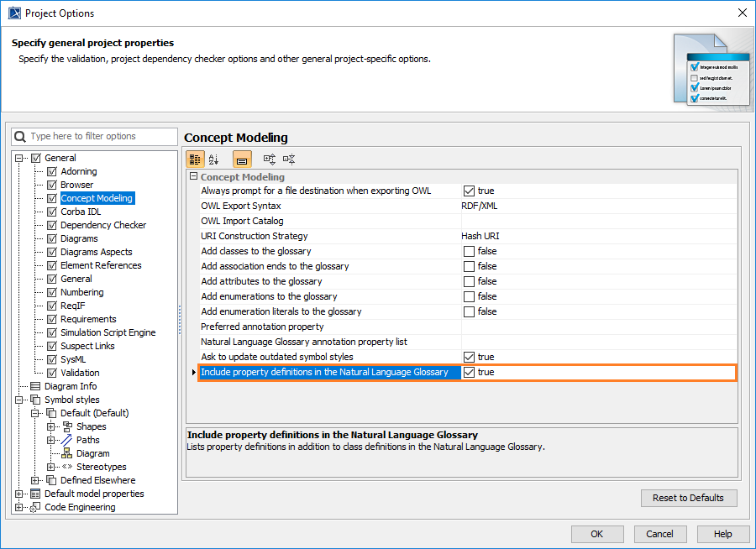Click the Expand all categories icon
This screenshot has width=756, height=549.
coord(269,159)
